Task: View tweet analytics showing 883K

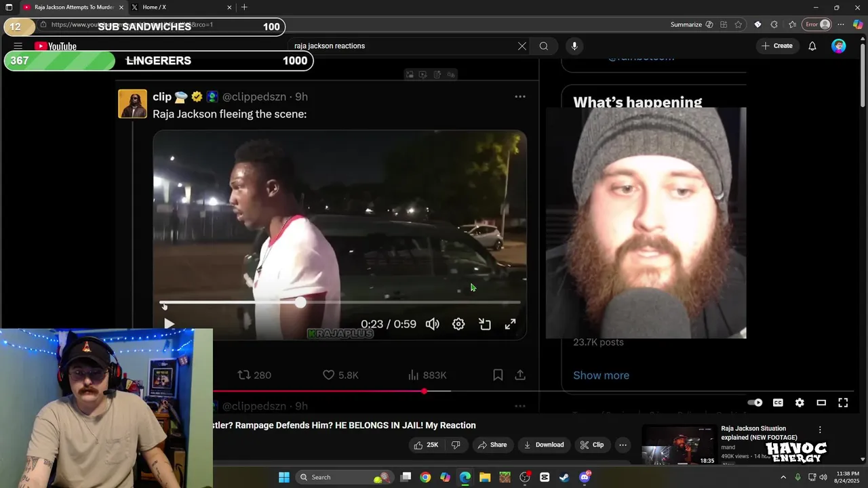Action: click(427, 375)
